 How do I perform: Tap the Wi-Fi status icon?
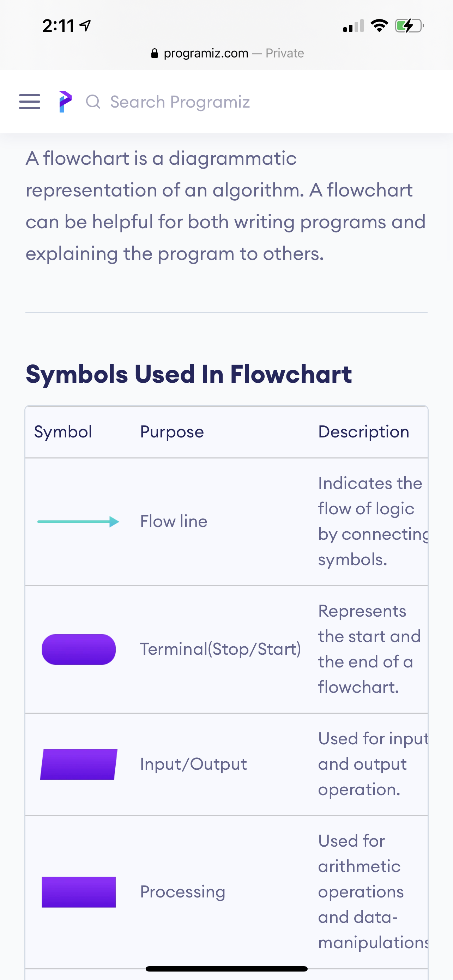click(x=379, y=25)
